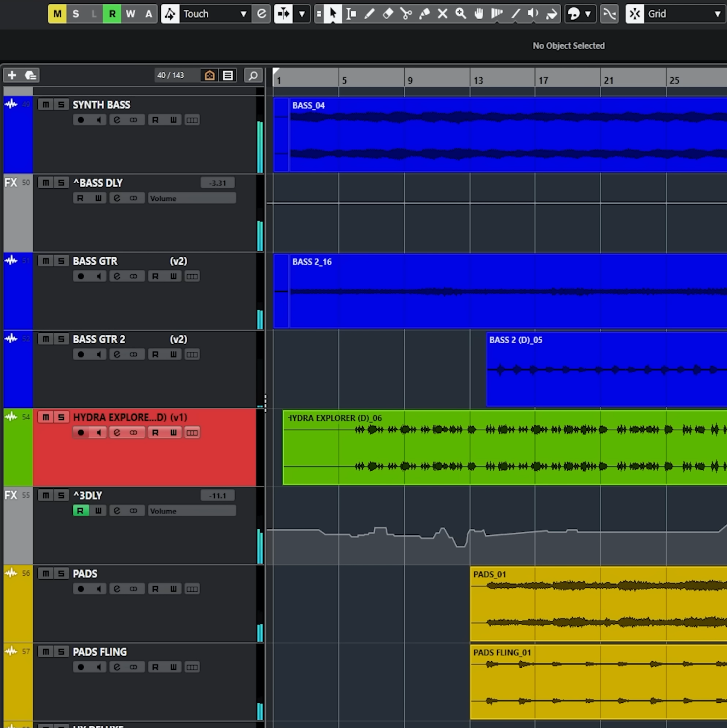Enable record on BASS GTR track
The image size is (727, 728).
click(x=81, y=276)
